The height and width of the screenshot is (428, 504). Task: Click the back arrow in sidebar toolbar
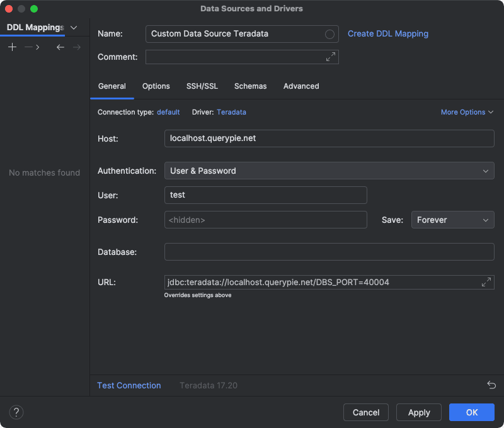click(60, 47)
